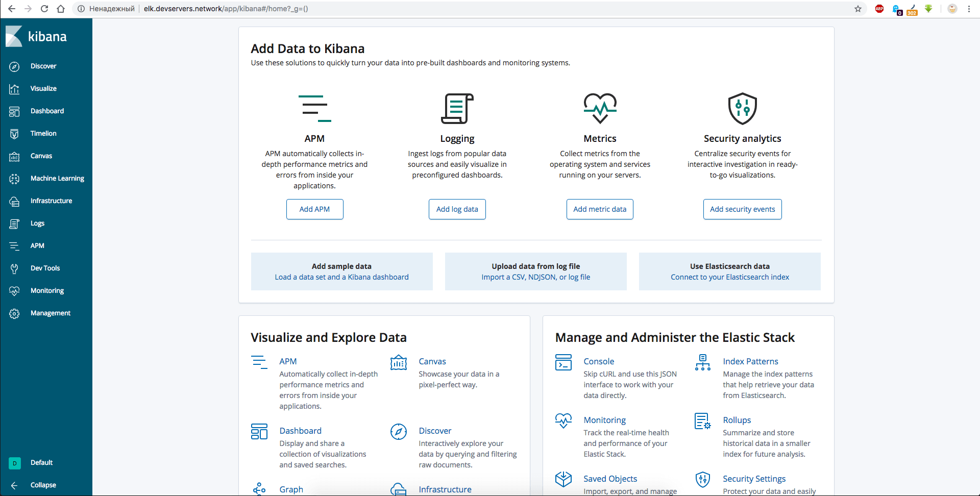Click the Kibana logo

coord(37,37)
